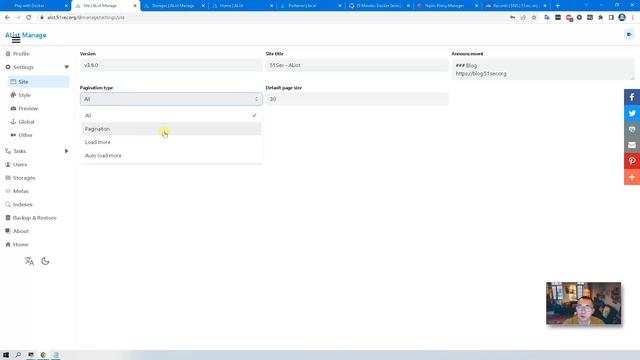Viewport: 640px width, 360px height.
Task: Share page via Twitter icon
Action: [x=632, y=113]
